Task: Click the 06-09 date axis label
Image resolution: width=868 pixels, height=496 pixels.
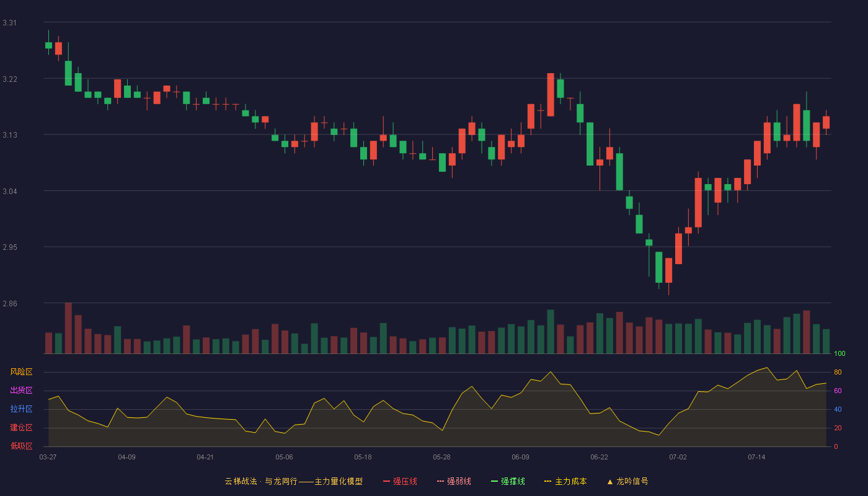Action: click(520, 457)
